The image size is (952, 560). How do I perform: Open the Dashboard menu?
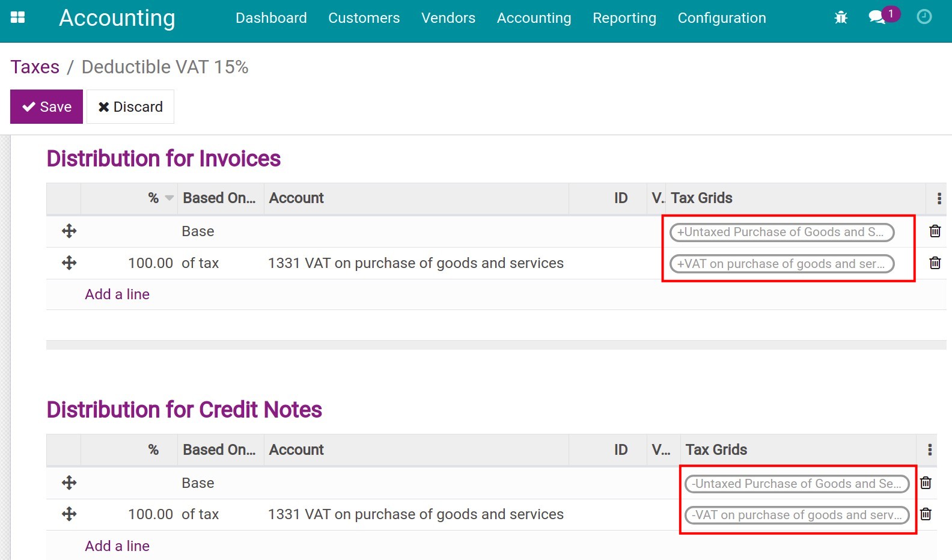coord(271,18)
